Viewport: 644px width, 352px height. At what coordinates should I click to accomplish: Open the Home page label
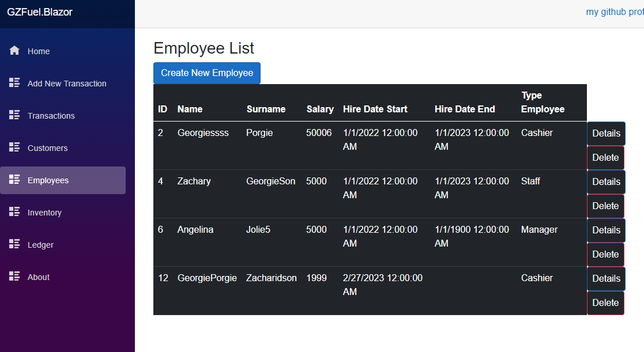click(39, 51)
